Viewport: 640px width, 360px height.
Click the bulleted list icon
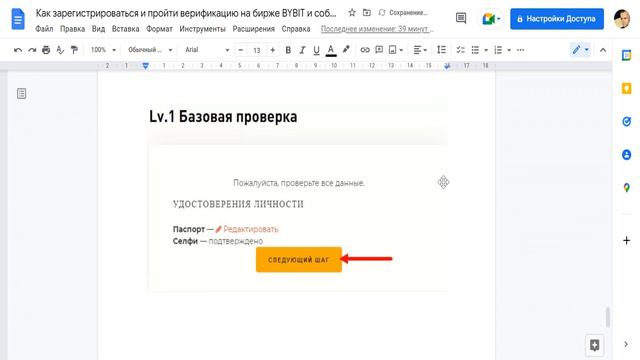point(475,50)
